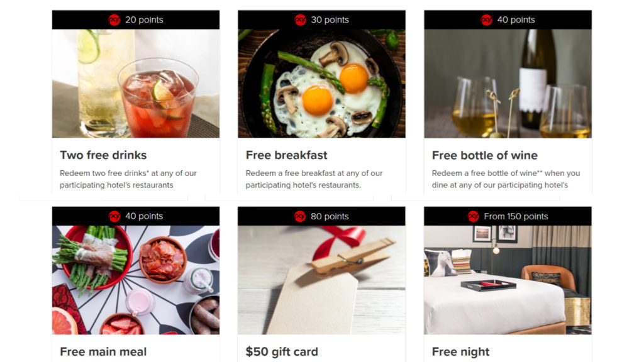Image resolution: width=644 pixels, height=362 pixels.
Task: Click the red points icon beside 30 points
Action: coord(300,19)
